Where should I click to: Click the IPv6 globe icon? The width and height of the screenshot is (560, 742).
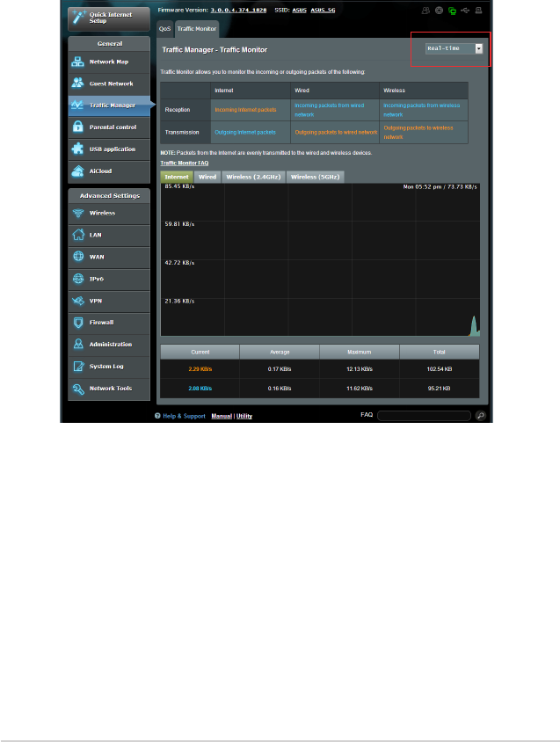(78, 279)
